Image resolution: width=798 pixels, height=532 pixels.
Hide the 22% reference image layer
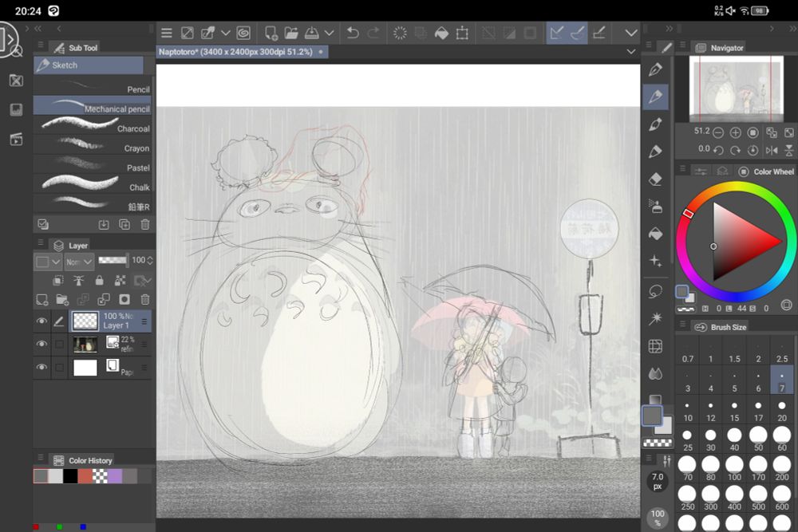tap(41, 344)
